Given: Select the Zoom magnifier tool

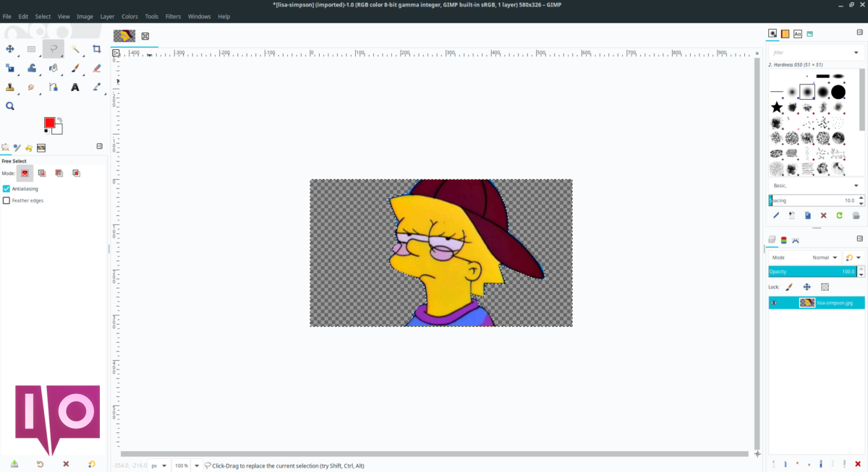Looking at the screenshot, I should pos(10,106).
